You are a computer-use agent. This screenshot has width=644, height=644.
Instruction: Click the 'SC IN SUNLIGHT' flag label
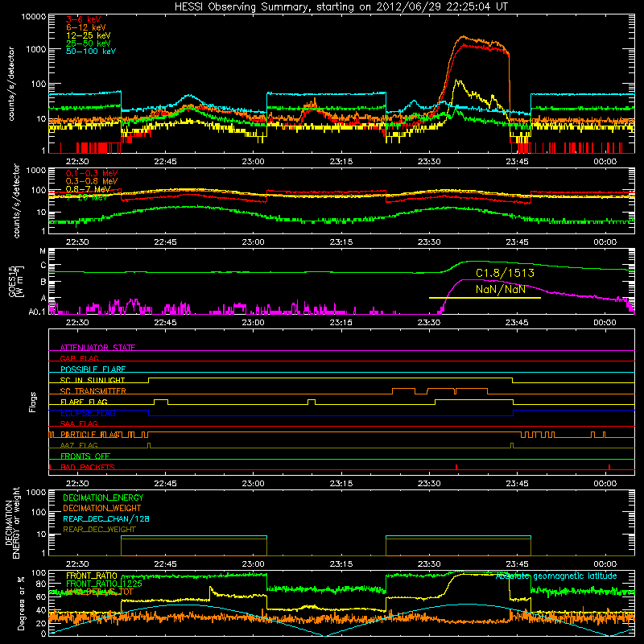93,380
